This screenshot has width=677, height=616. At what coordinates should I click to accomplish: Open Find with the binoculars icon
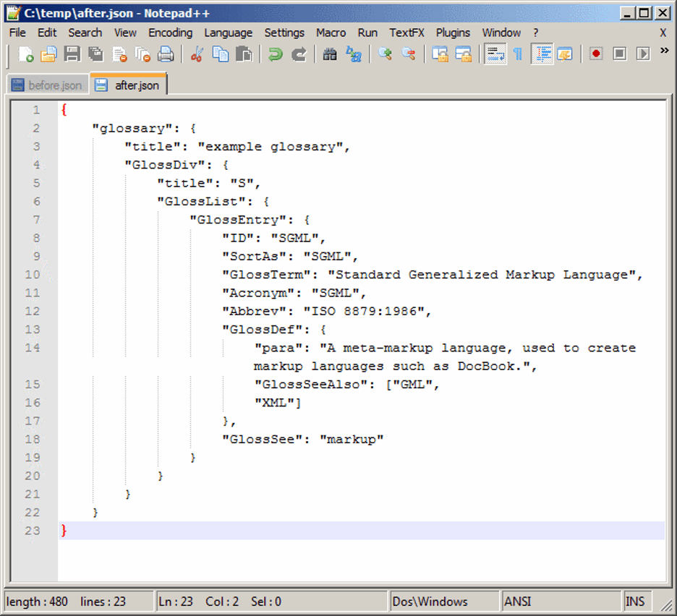[330, 54]
